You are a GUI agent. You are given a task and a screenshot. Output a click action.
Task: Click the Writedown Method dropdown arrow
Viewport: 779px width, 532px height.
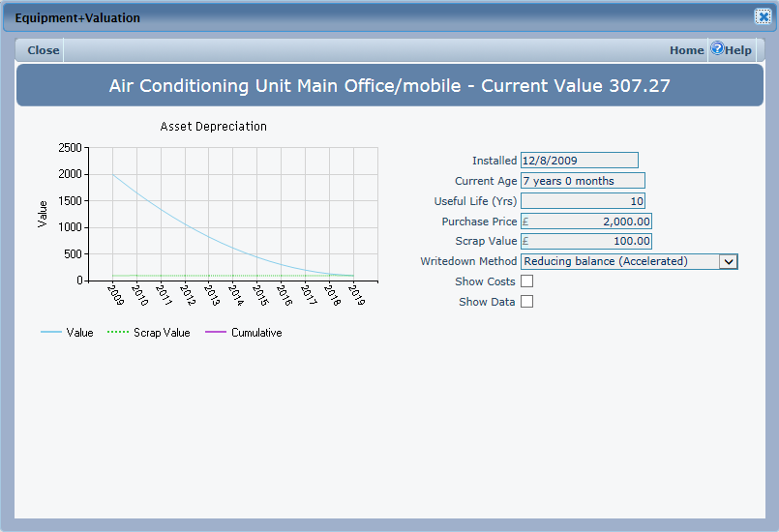[728, 261]
